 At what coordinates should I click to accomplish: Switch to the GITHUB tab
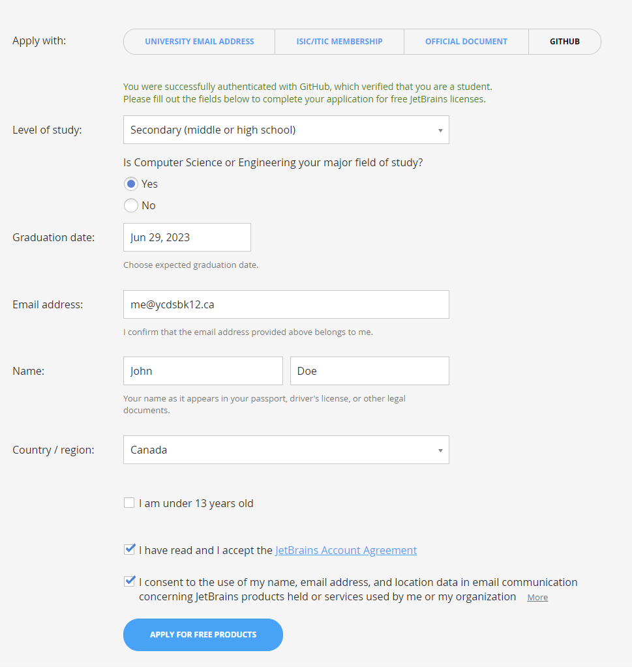[x=564, y=41]
